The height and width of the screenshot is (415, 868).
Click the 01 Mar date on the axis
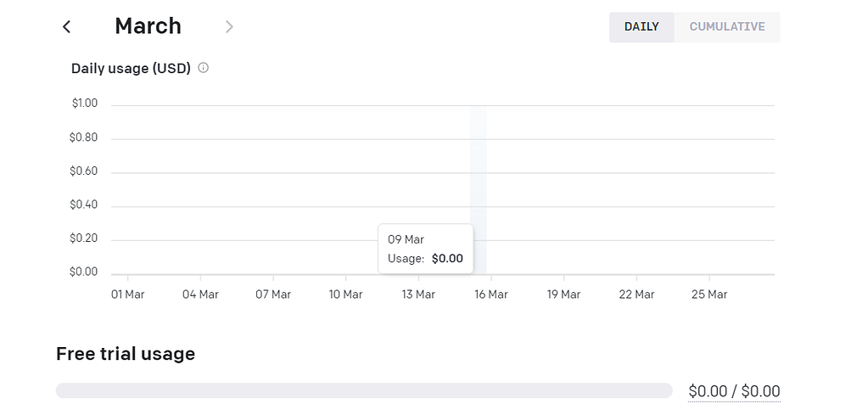pyautogui.click(x=128, y=294)
